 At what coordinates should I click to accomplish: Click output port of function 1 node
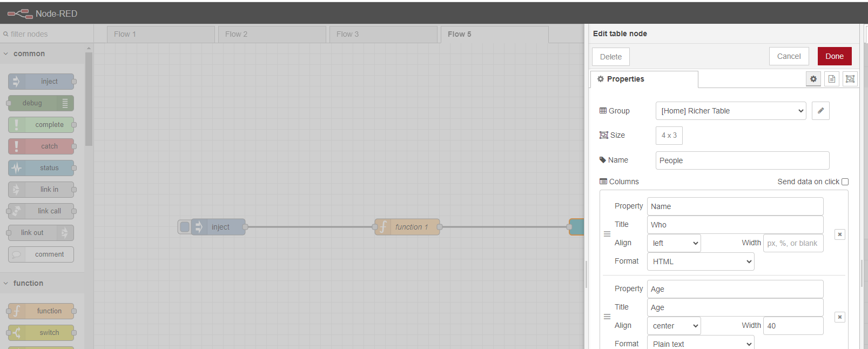pos(440,227)
